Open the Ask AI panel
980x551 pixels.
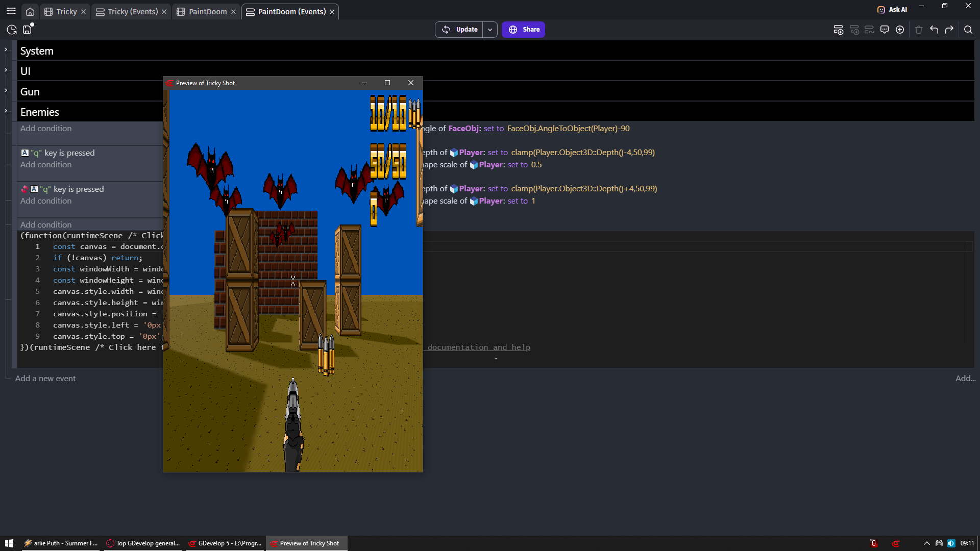(892, 9)
